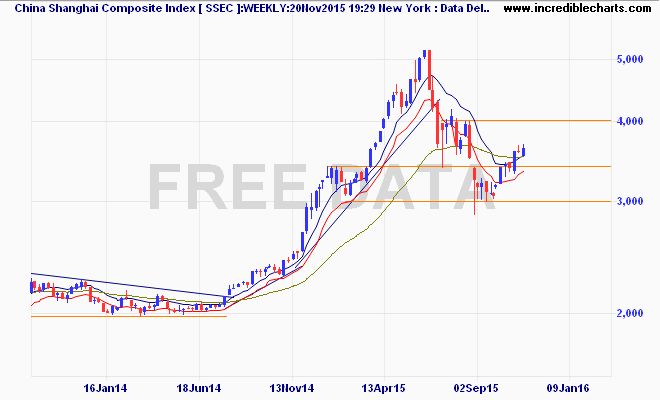Click the 18Jun14 date label
Viewport: 660px width, 400px height.
199,388
